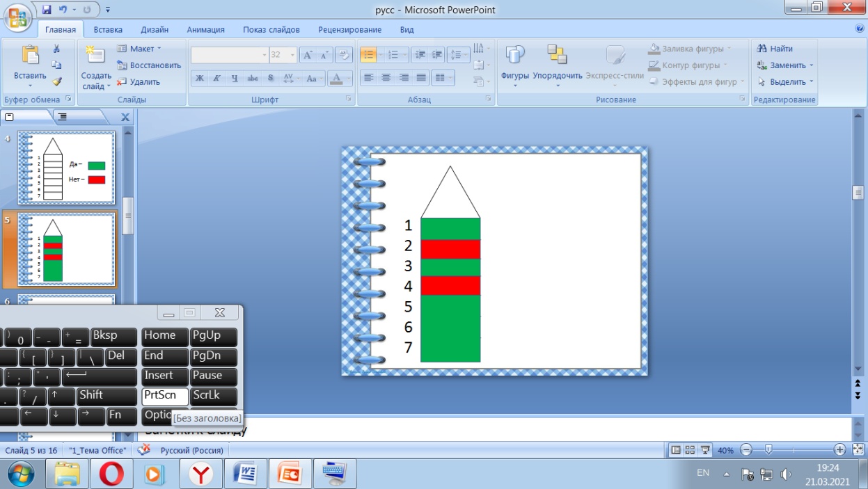Open the Shapes (Фигуры) gallery
The width and height of the screenshot is (868, 489).
[515, 64]
